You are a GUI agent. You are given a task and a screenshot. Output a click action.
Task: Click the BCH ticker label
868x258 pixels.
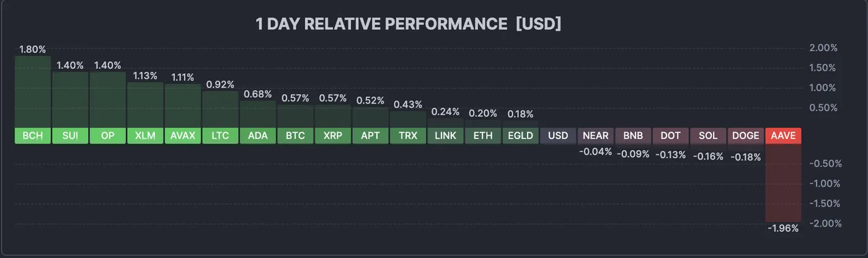pos(32,136)
